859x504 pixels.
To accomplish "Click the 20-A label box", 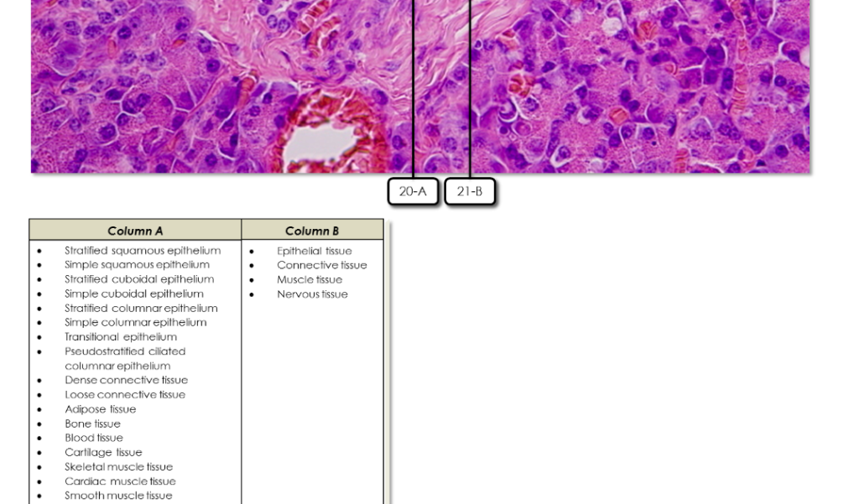I will pos(413,191).
